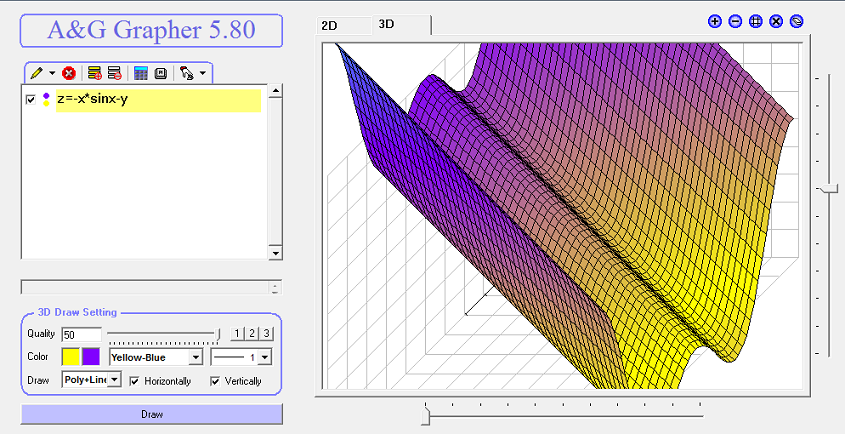The width and height of the screenshot is (845, 434).
Task: Click the yellow color swatch
Action: [x=71, y=357]
